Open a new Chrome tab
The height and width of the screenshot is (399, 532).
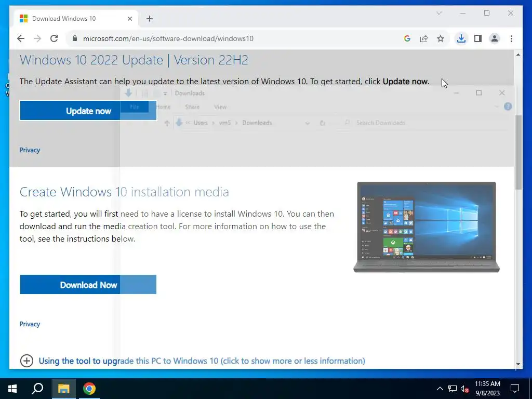(x=150, y=19)
